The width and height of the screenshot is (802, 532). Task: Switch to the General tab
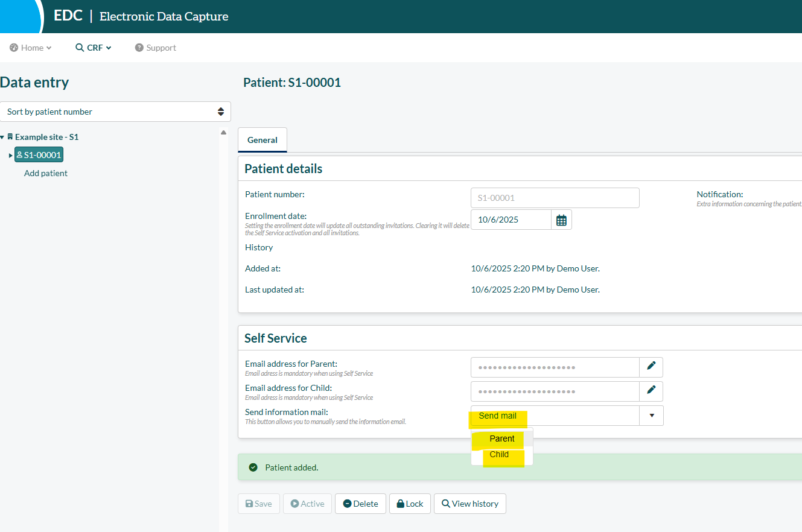(263, 140)
